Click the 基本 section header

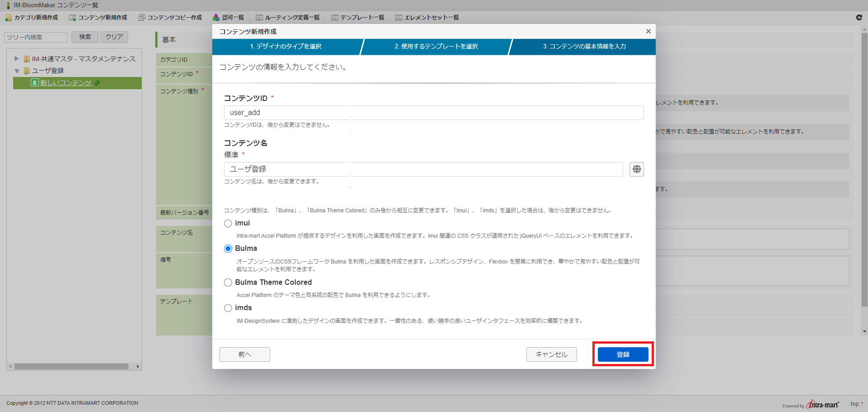tap(169, 40)
